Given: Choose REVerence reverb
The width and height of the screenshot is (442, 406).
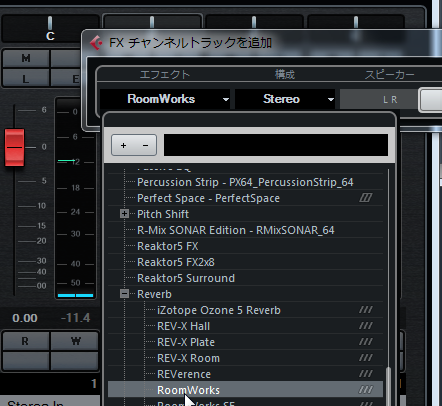Looking at the screenshot, I should (x=184, y=374).
